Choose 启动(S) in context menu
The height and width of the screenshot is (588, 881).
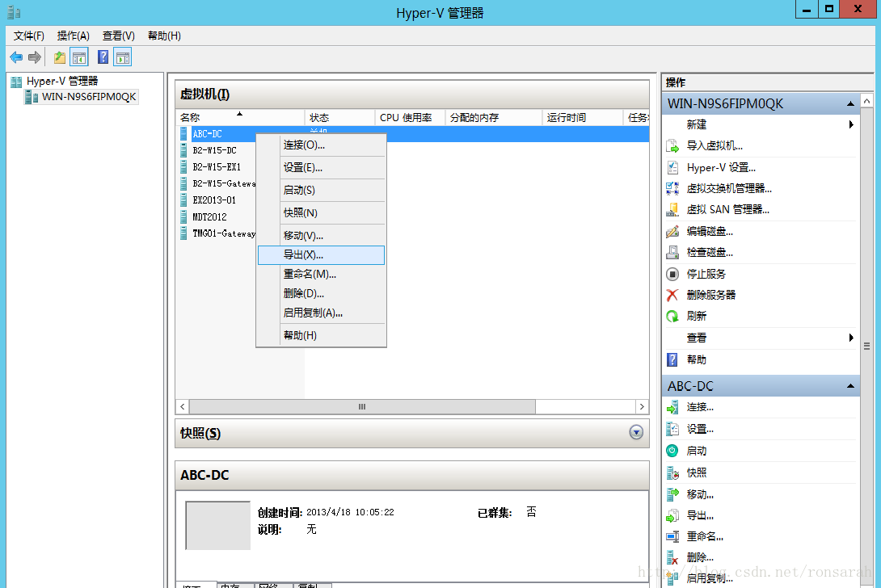pos(321,191)
